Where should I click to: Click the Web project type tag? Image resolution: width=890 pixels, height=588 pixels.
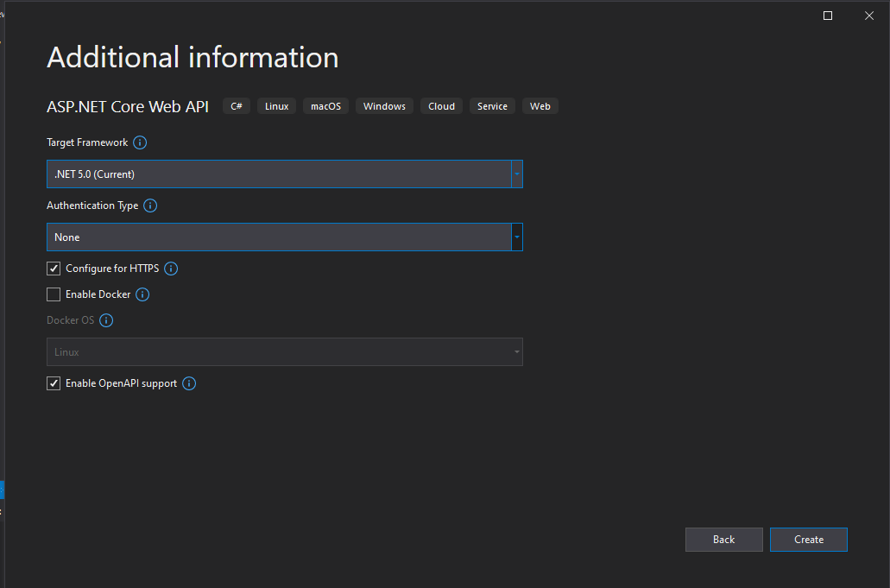click(x=540, y=106)
